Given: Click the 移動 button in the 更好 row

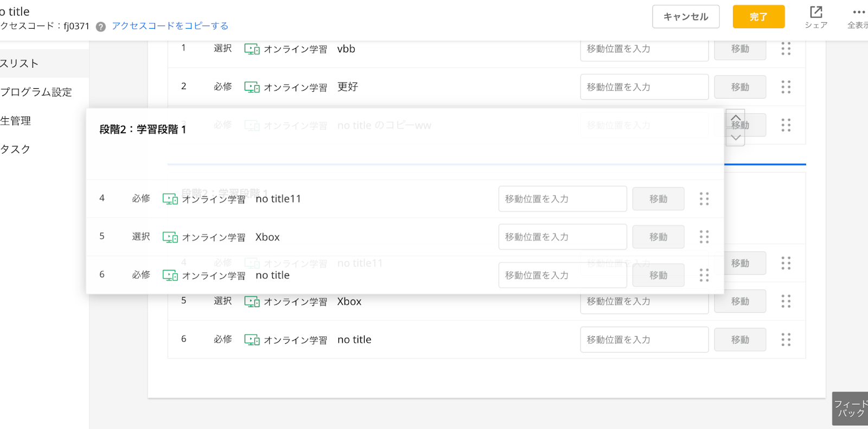Looking at the screenshot, I should (x=740, y=87).
